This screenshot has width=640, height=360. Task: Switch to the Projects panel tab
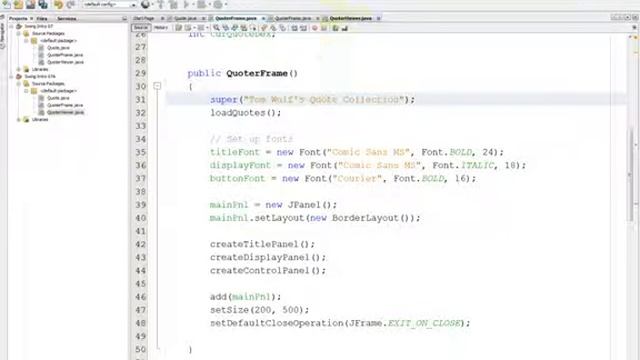(18, 18)
